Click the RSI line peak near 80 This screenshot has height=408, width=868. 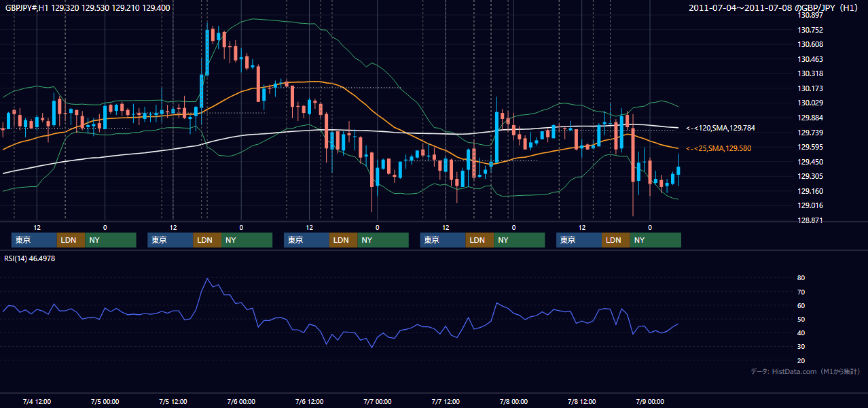tap(207, 279)
